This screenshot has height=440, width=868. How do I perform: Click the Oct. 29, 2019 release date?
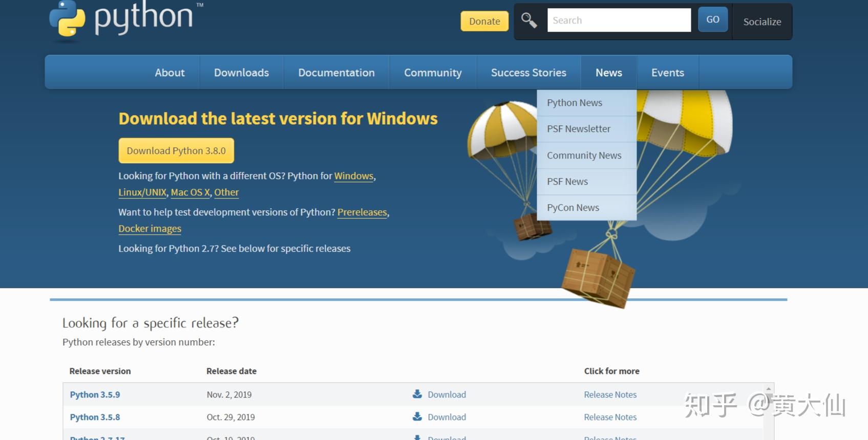tap(230, 417)
